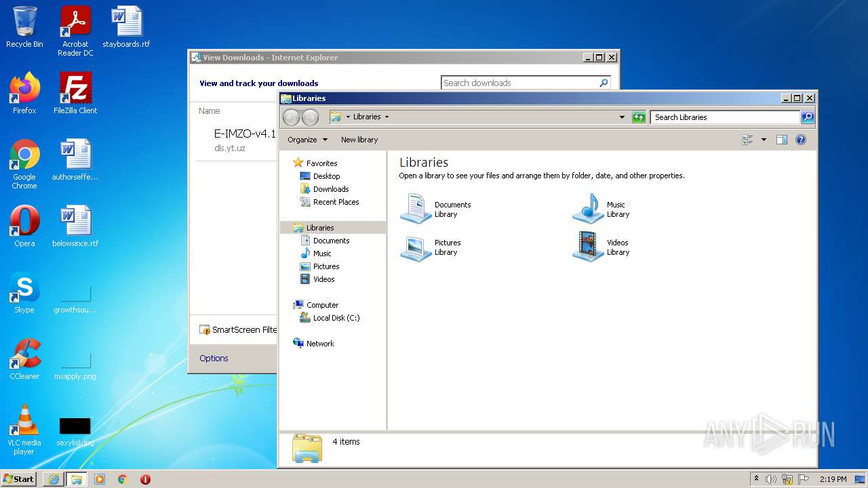Click the Name column header in View Downloads

(210, 111)
